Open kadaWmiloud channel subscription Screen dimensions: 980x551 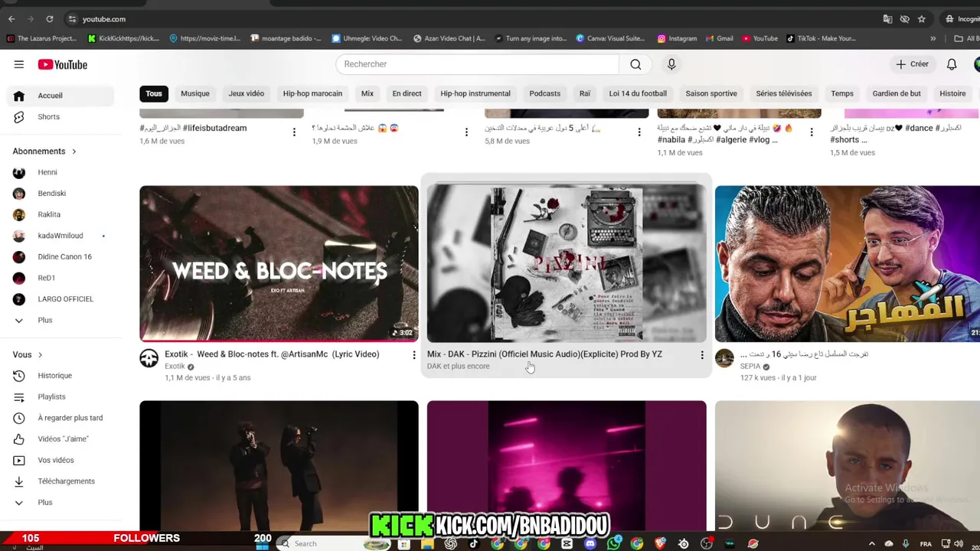click(x=60, y=236)
